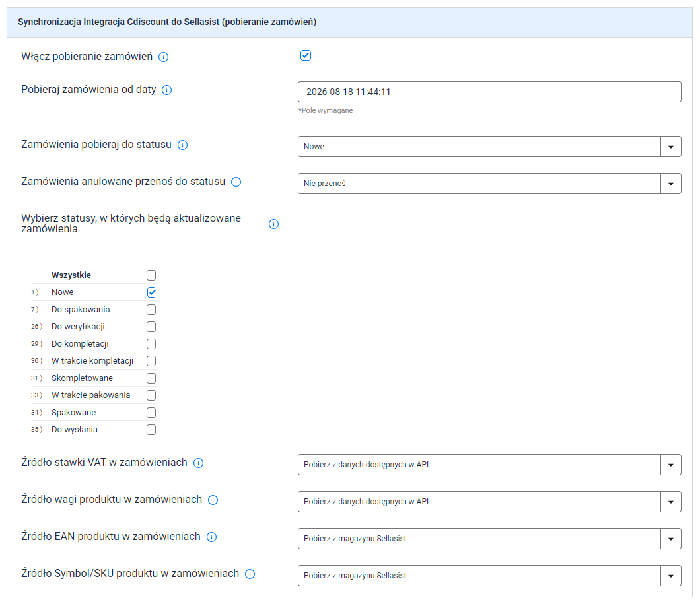Open Źródło EAN produktu dropdown
The width and height of the screenshot is (700, 604).
click(489, 539)
